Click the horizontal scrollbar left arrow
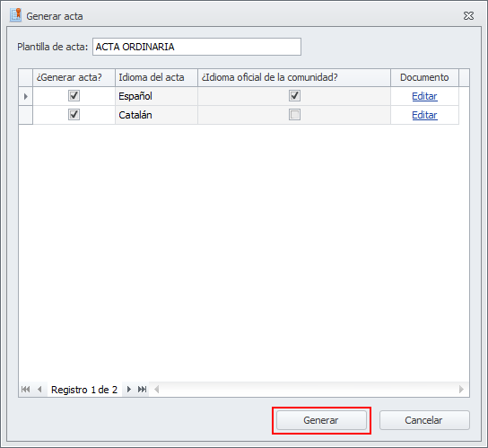This screenshot has height=448, width=488. pyautogui.click(x=157, y=389)
